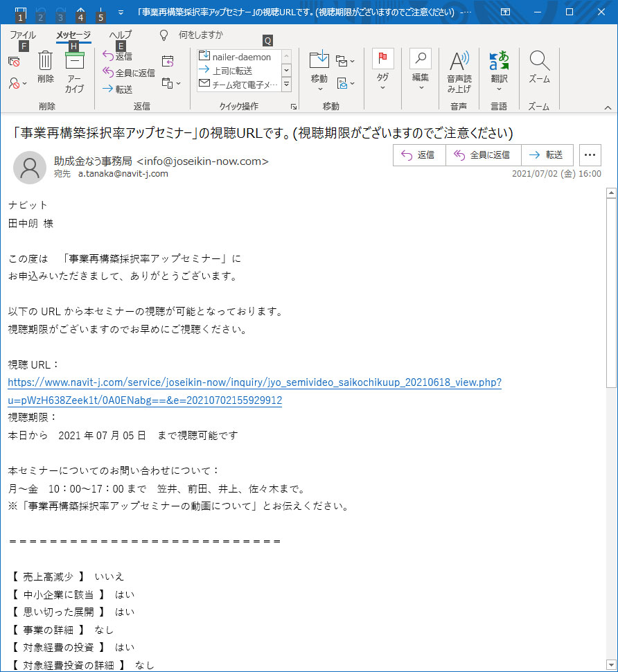This screenshot has width=618, height=672.
Task: Open the Translate (翻訳) tool
Action: coord(499,71)
